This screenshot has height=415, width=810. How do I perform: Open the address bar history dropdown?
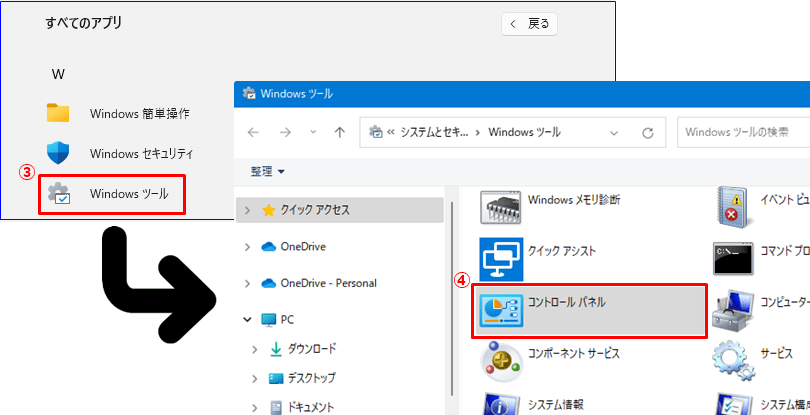pyautogui.click(x=614, y=133)
